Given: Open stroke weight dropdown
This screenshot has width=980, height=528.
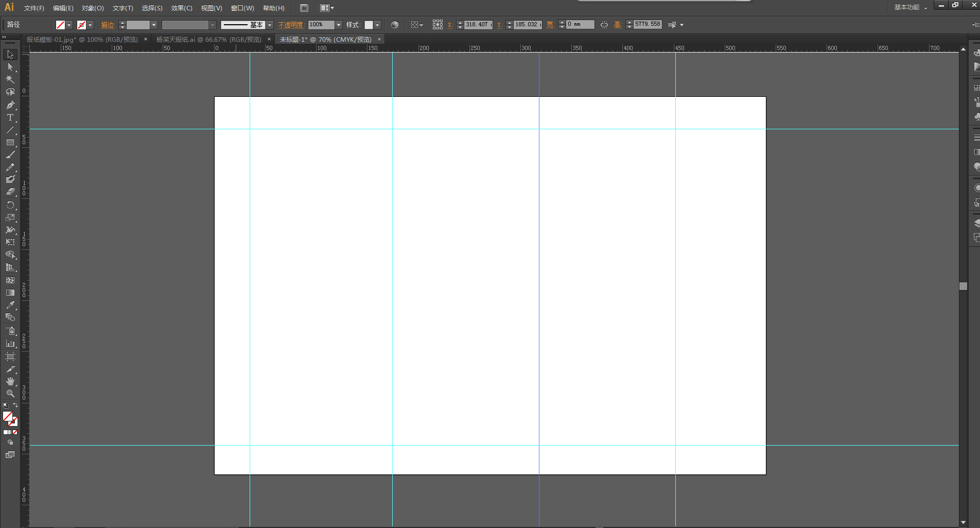Looking at the screenshot, I should pyautogui.click(x=154, y=25).
